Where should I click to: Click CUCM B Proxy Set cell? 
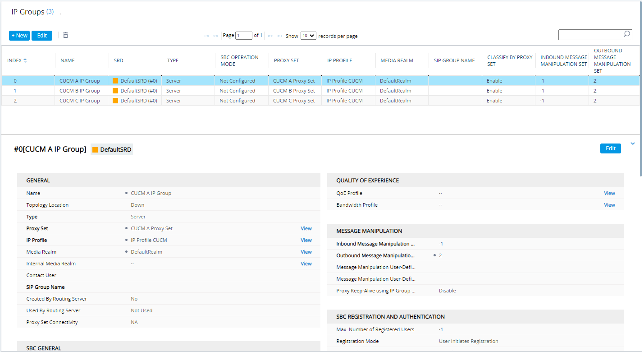coord(294,91)
